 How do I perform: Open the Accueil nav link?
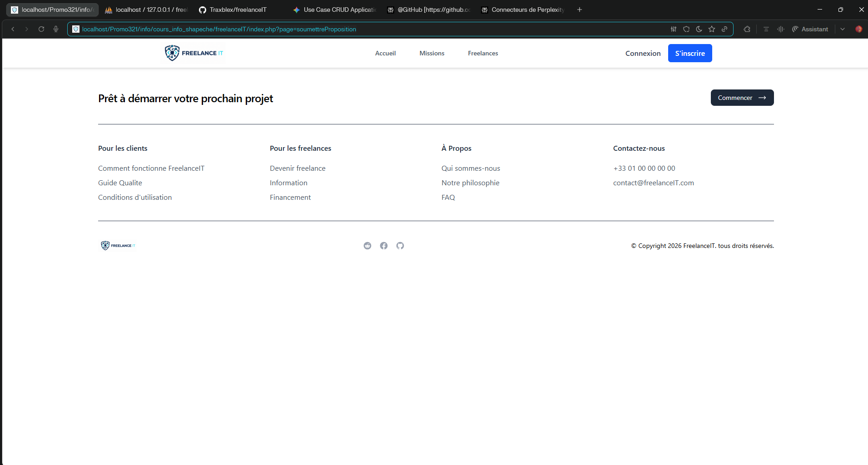point(385,53)
